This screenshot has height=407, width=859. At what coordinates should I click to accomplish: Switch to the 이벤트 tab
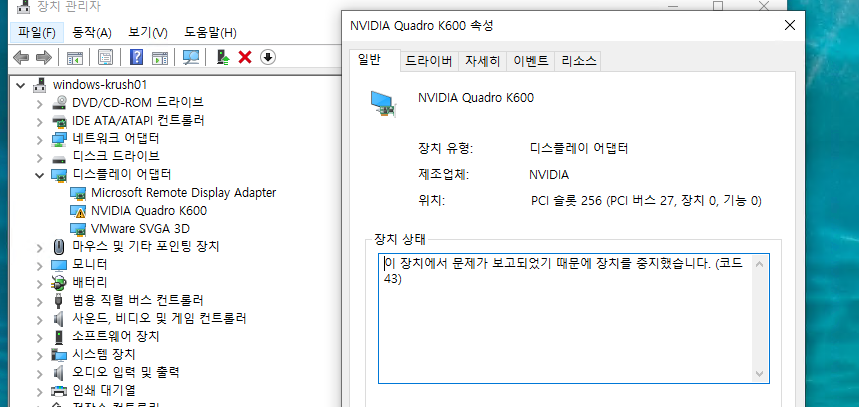click(531, 61)
